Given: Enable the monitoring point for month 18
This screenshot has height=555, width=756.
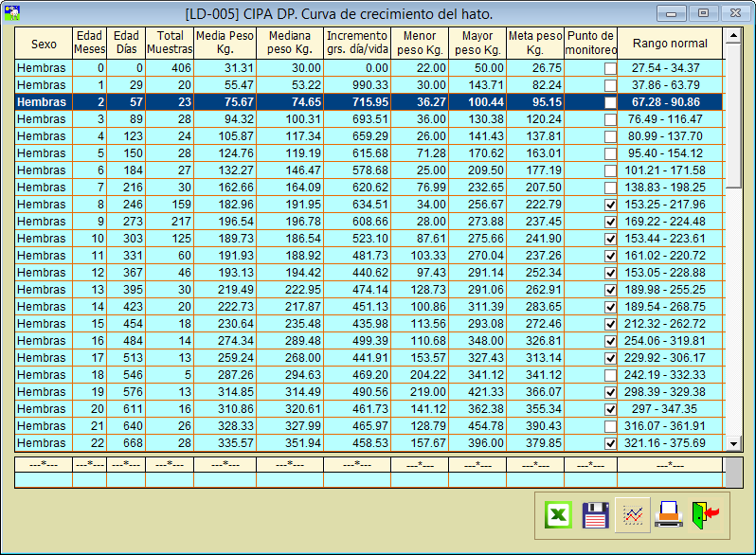Looking at the screenshot, I should coord(610,375).
